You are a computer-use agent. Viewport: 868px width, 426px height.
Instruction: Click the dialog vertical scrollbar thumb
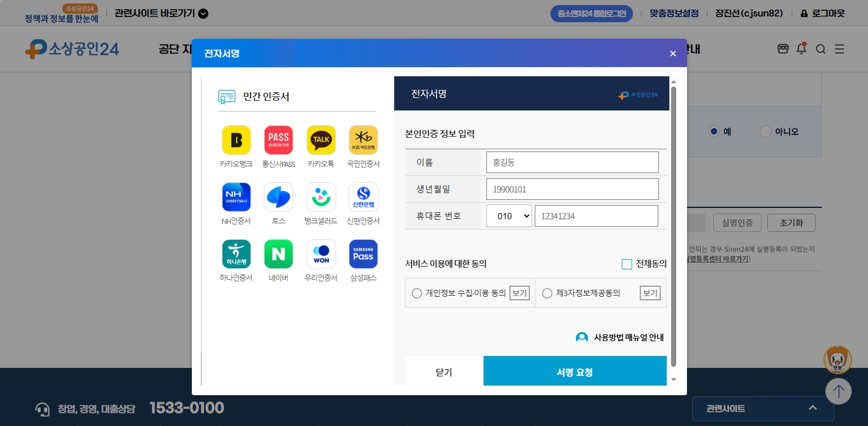click(674, 227)
